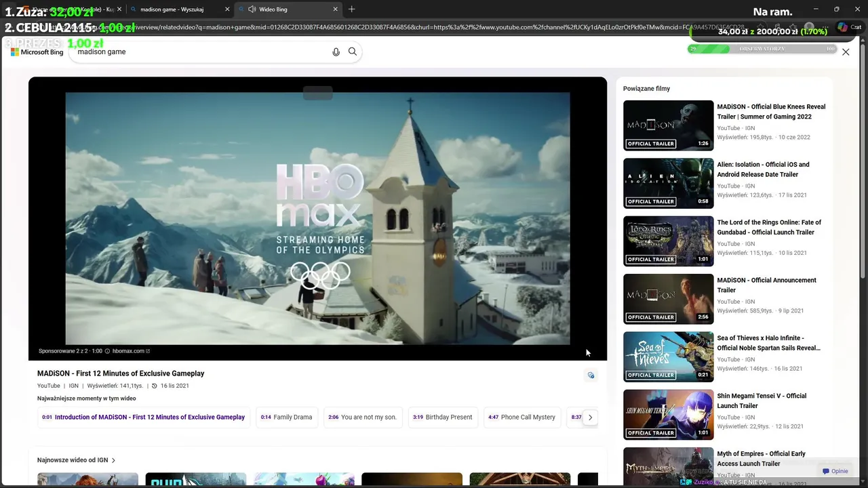Jump to Birthday Present chapter
The image size is (868, 488).
click(443, 418)
